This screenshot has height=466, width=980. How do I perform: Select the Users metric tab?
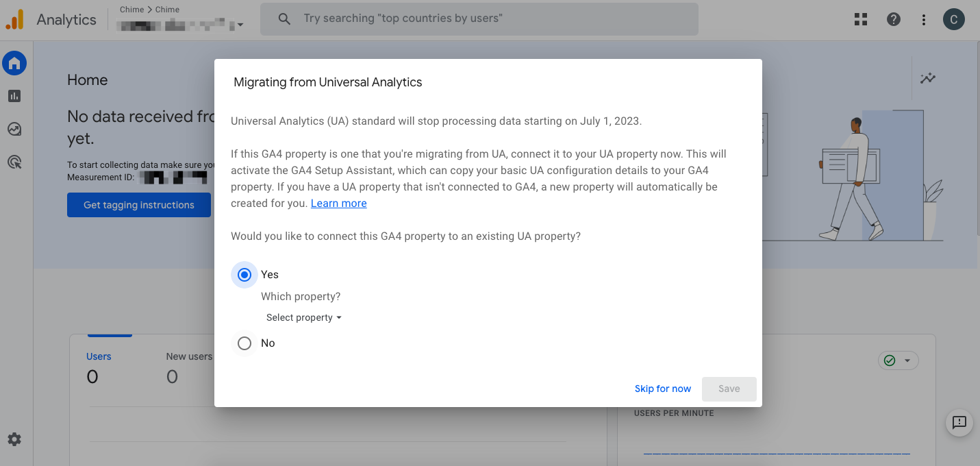[99, 356]
